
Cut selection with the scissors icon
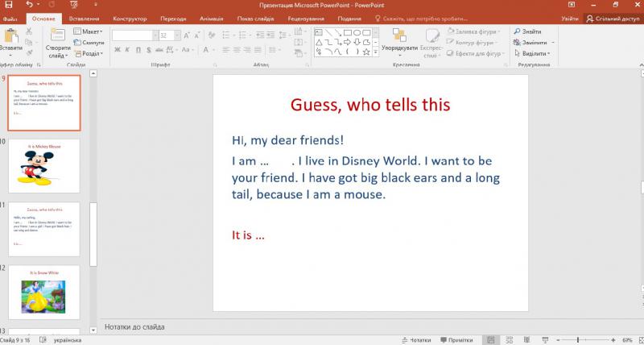tap(29, 31)
